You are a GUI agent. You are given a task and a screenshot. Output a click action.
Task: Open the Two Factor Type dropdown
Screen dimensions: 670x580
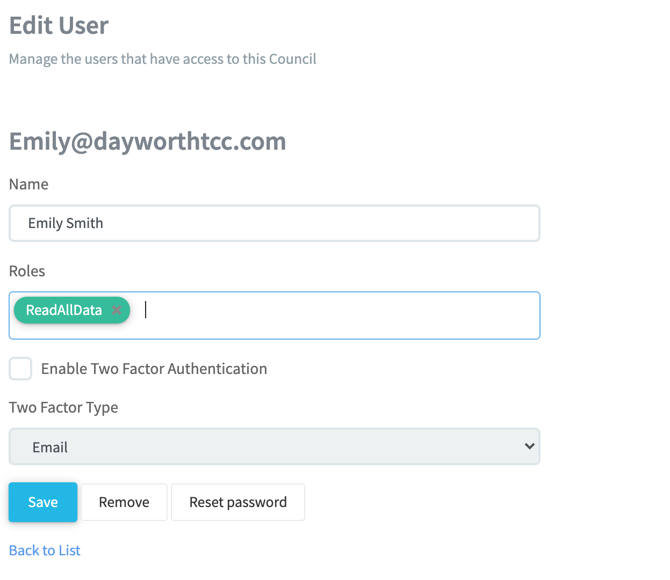pos(274,447)
